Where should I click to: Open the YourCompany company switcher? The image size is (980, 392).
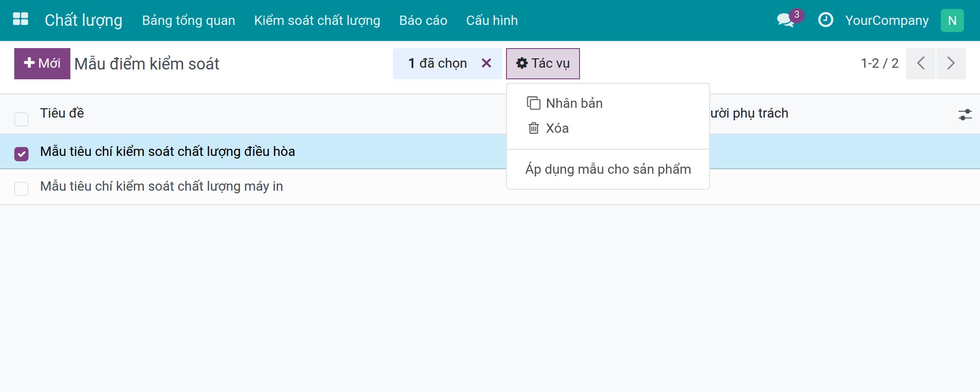tap(887, 20)
